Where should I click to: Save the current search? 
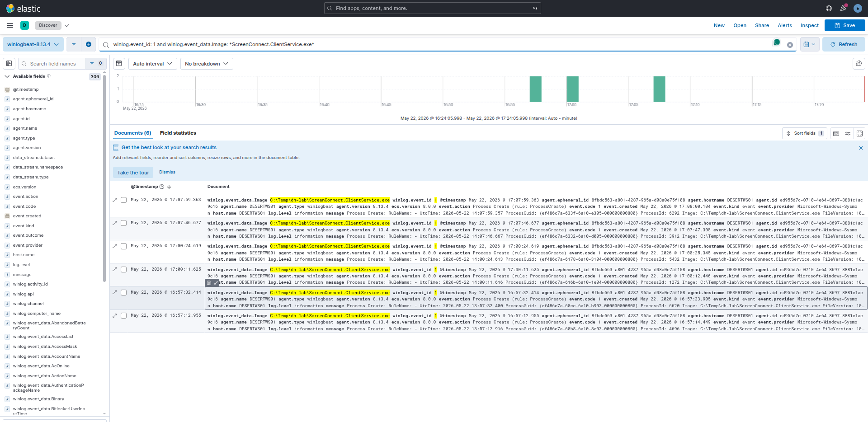[x=844, y=25]
